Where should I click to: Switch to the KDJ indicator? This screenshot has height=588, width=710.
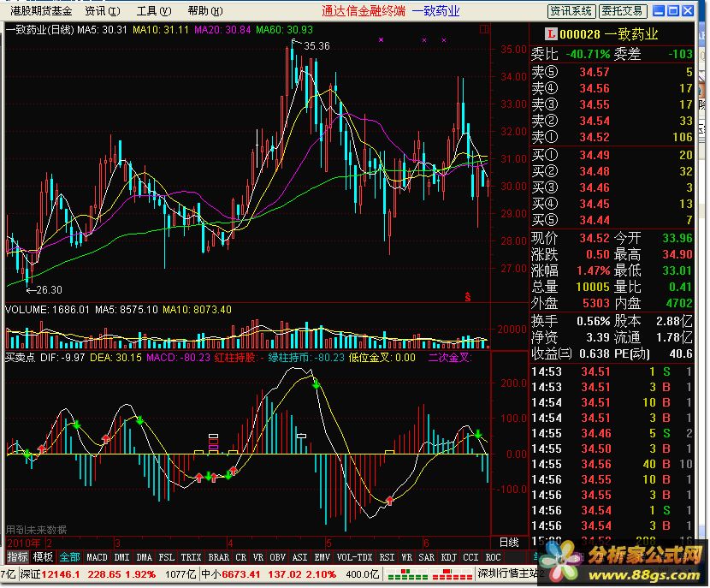[449, 557]
